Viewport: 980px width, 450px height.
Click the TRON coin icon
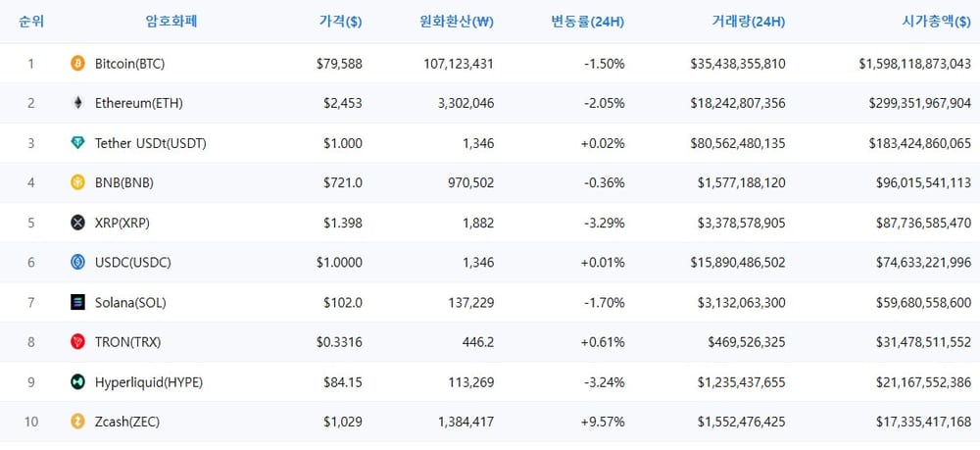click(x=77, y=342)
